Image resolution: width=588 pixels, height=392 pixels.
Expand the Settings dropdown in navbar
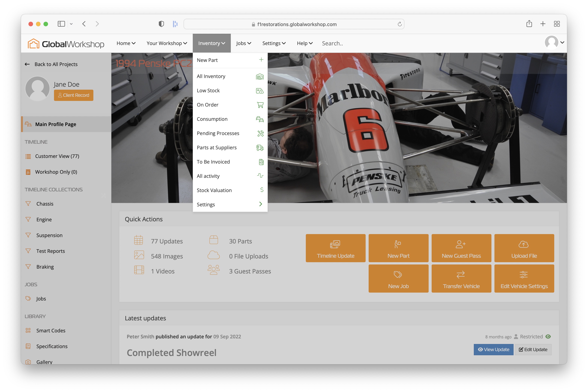click(x=274, y=43)
